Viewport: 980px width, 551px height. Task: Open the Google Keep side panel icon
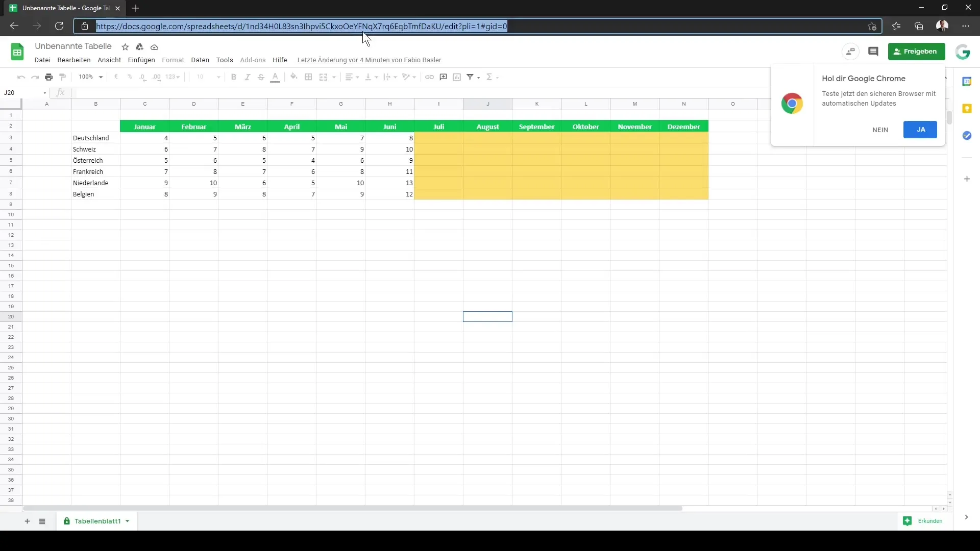click(x=967, y=109)
